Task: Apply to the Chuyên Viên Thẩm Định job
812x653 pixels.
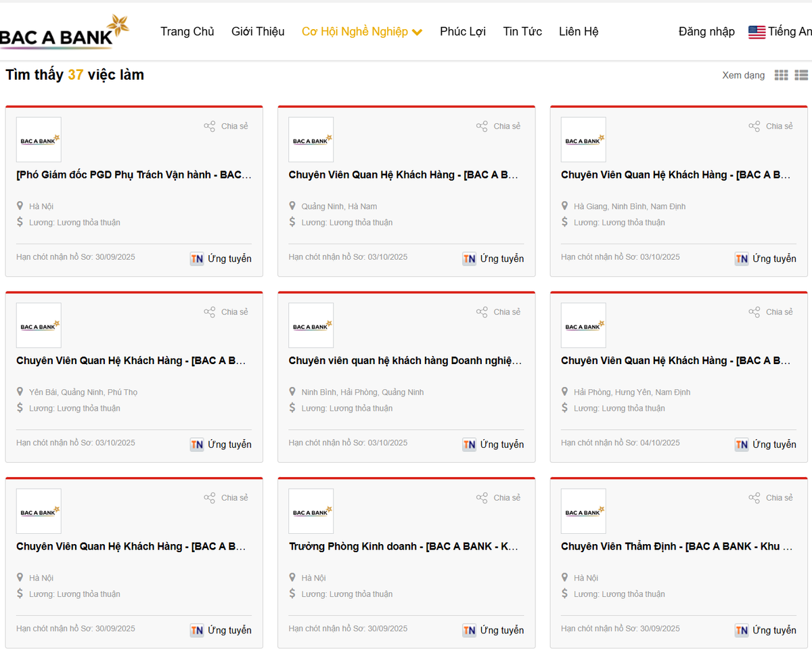Action: (x=765, y=630)
